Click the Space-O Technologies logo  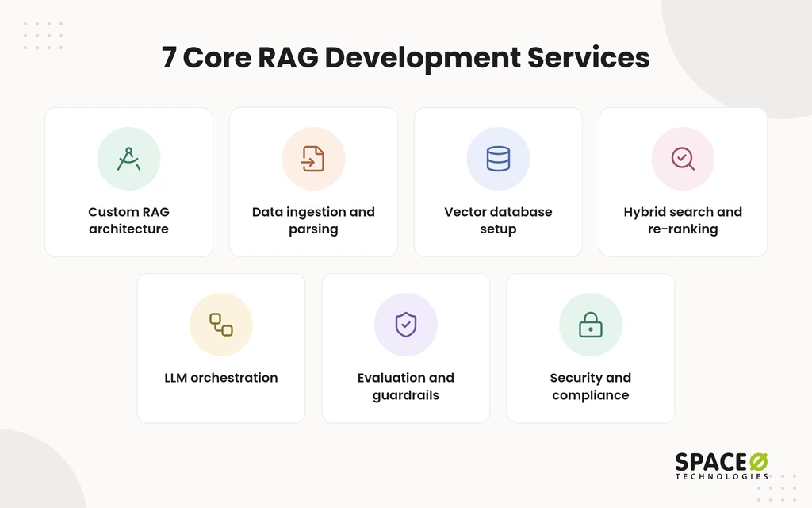722,466
